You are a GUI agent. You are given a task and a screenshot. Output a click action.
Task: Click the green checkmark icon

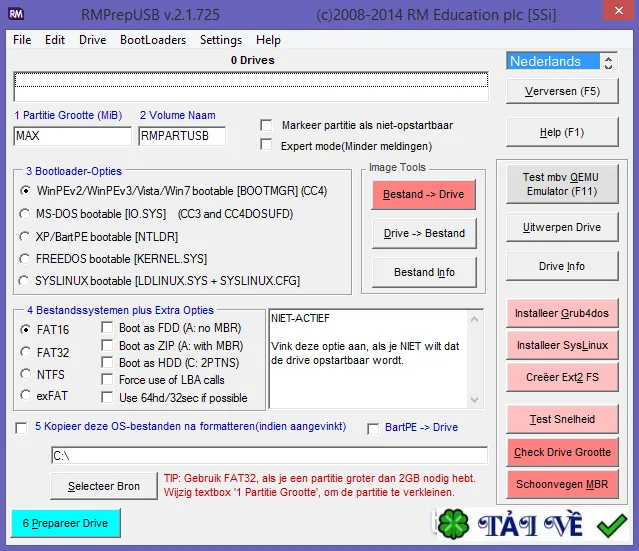(x=612, y=526)
